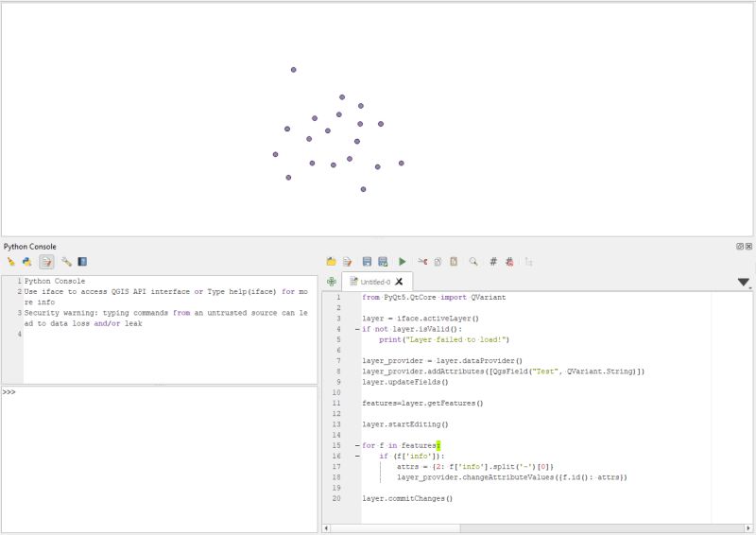This screenshot has height=535, width=756.
Task: Click the right arrow of editor scrollbar
Action: tap(747, 528)
